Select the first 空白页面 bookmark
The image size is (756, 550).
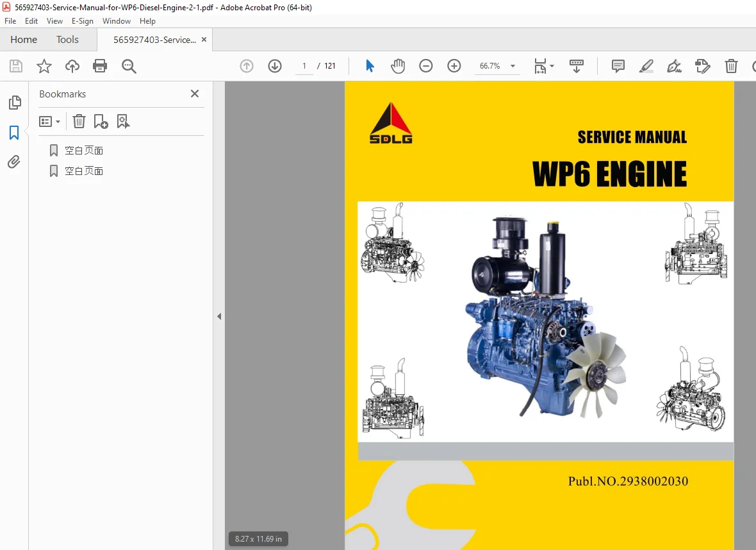[x=84, y=151]
